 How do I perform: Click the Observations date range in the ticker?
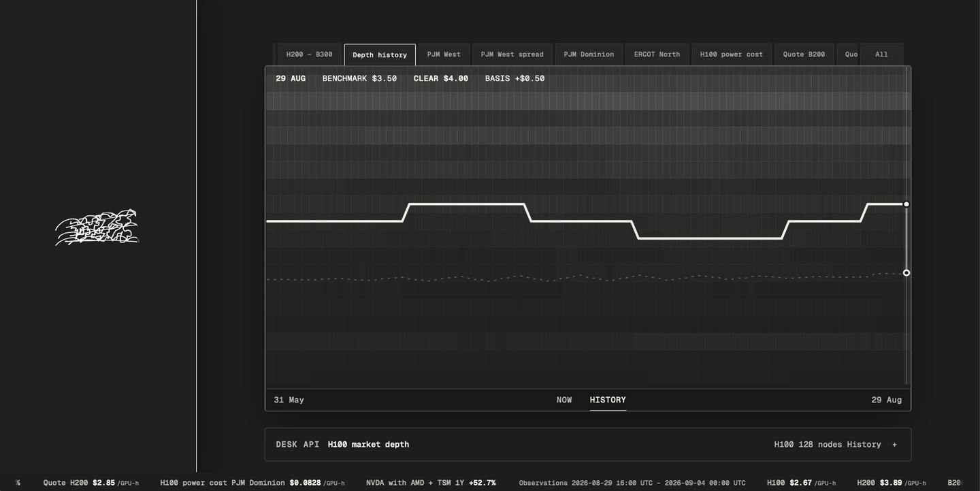click(x=632, y=483)
